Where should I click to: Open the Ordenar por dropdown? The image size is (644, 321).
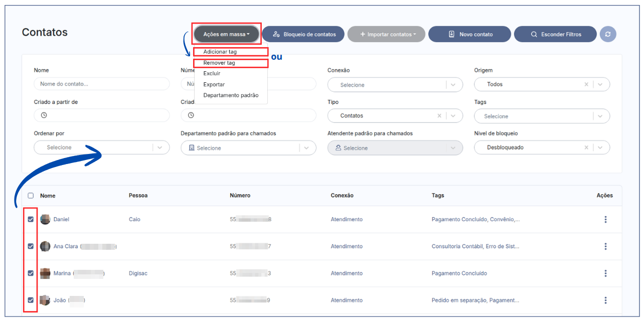160,147
